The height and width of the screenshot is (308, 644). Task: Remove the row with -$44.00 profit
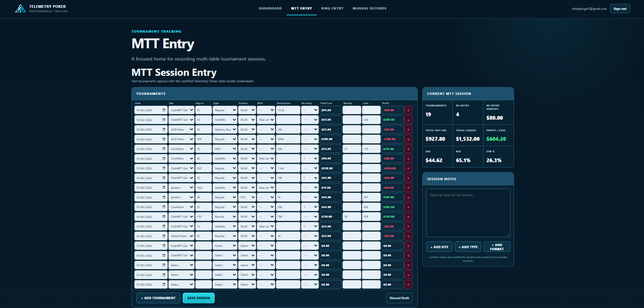click(x=408, y=178)
